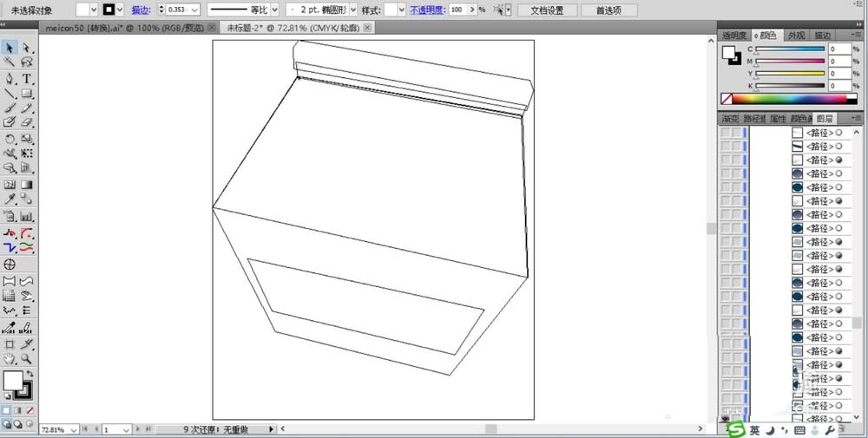Select the Rotate tool
Image resolution: width=868 pixels, height=438 pixels.
click(10, 139)
